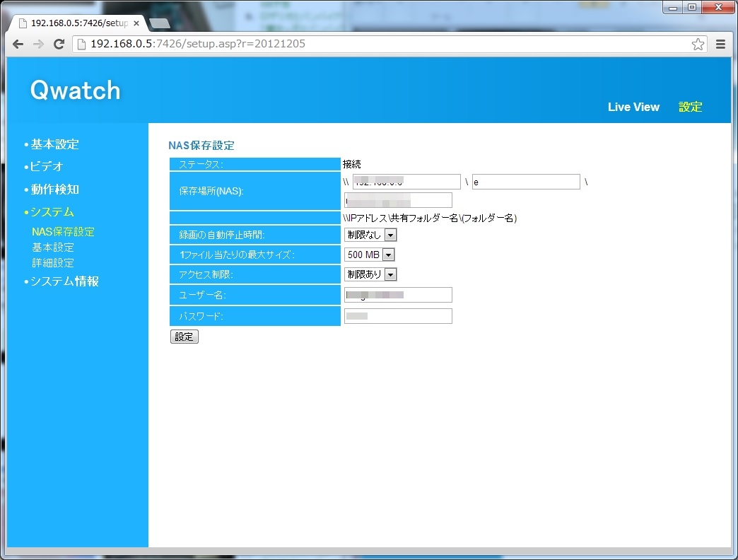The width and height of the screenshot is (738, 560).
Task: Open アクセス制限 dropdown
Action: [370, 274]
